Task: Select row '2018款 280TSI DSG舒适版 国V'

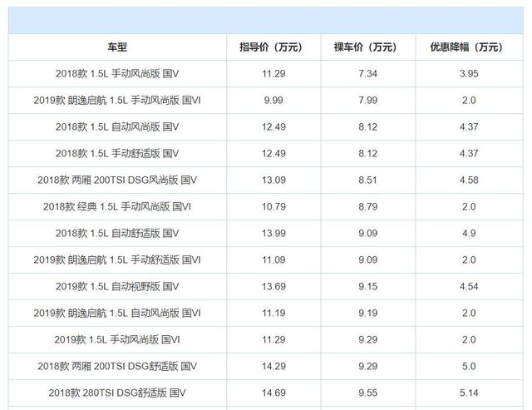Action: (266, 393)
